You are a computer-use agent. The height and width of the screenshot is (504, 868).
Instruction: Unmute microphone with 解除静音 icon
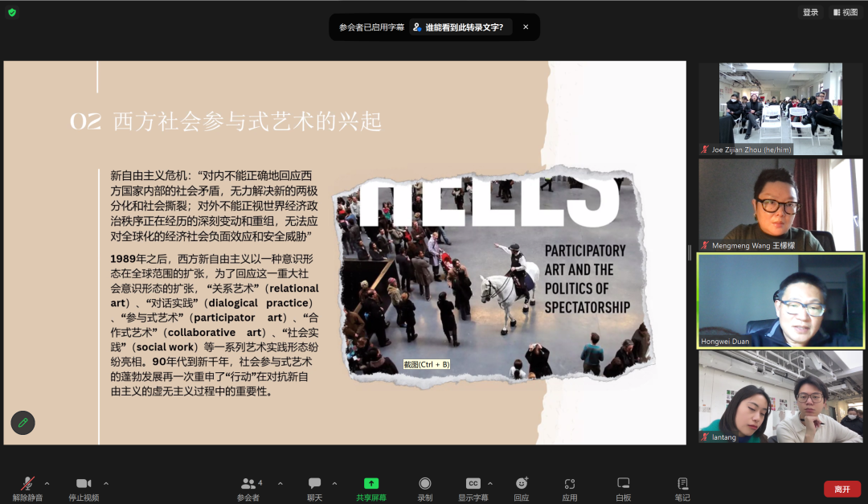[27, 489]
